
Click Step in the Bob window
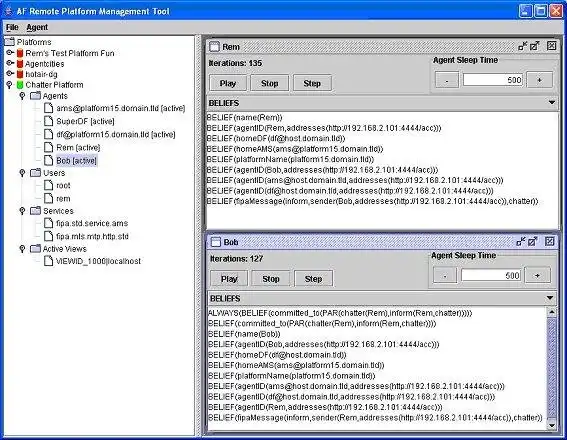[314, 279]
